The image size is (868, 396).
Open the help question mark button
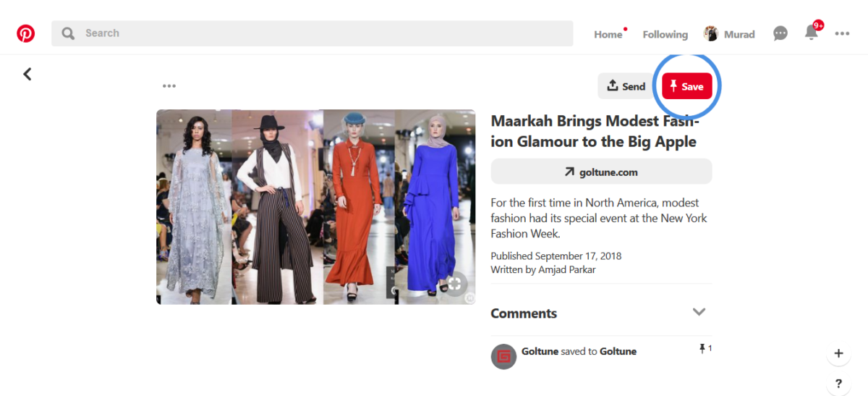838,384
